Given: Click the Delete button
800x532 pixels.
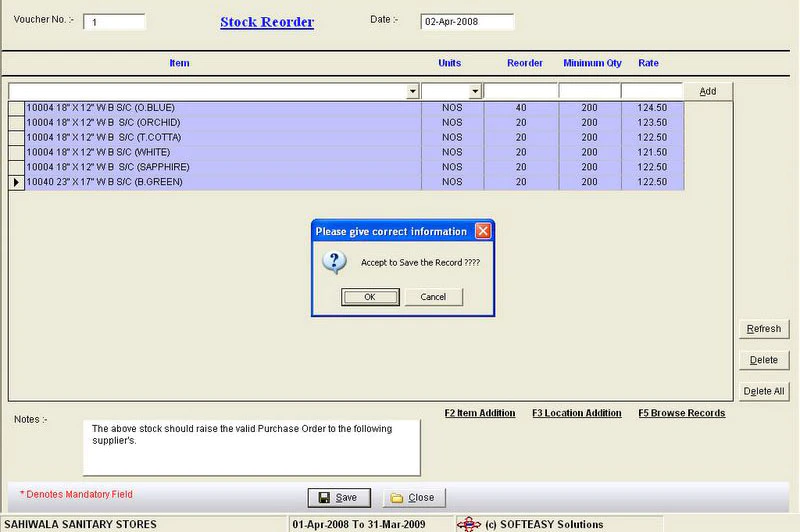Looking at the screenshot, I should tap(764, 360).
